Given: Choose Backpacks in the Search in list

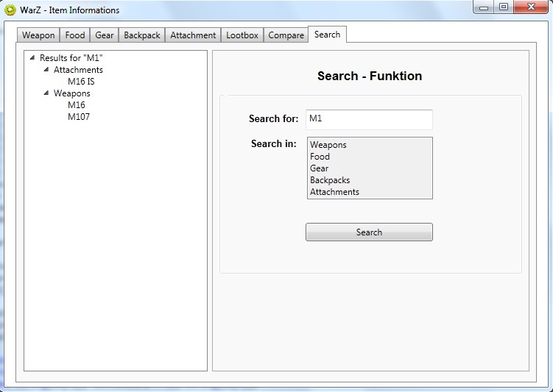Looking at the screenshot, I should point(330,180).
